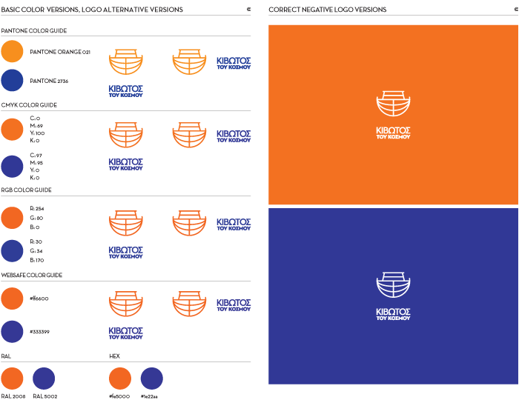Click the 'PANTONE ORANGE 021' label
The image size is (519, 420).
pyautogui.click(x=60, y=52)
